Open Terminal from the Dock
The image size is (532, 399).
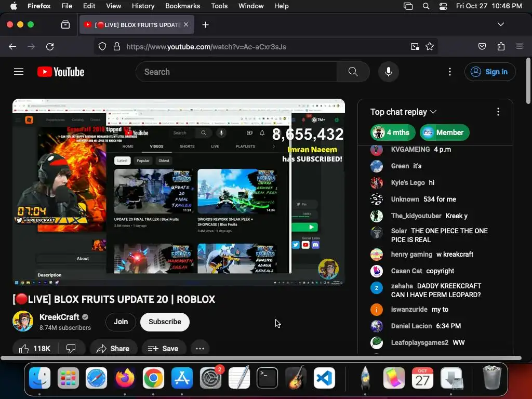click(x=268, y=378)
